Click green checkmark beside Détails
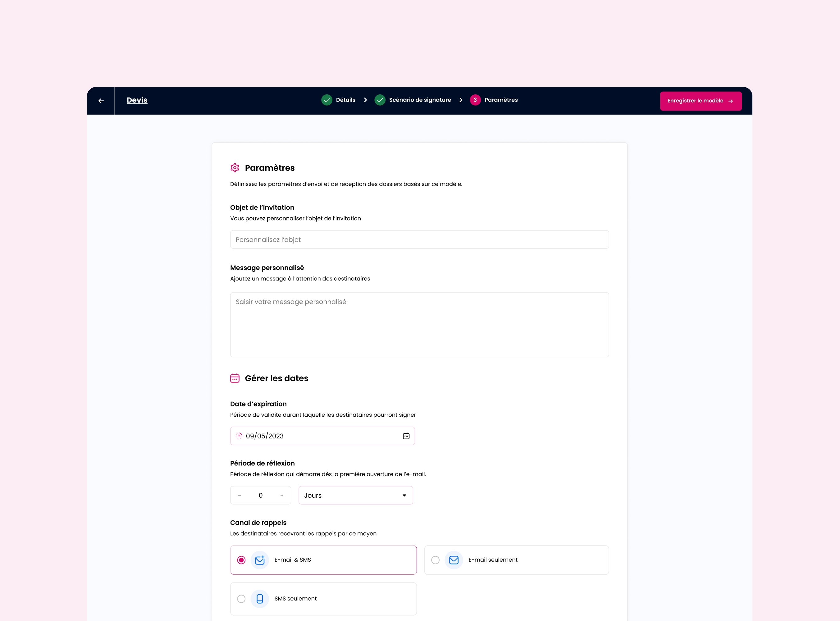The width and height of the screenshot is (840, 621). (327, 100)
